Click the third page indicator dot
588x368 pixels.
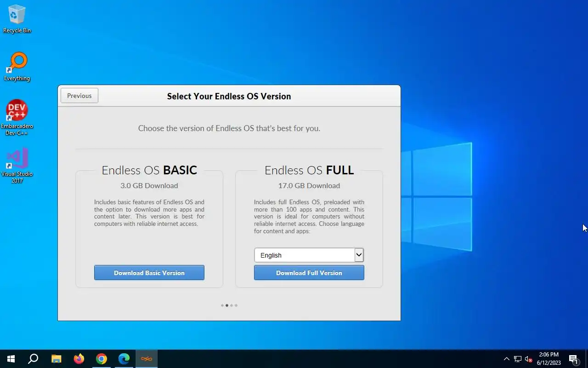232,305
